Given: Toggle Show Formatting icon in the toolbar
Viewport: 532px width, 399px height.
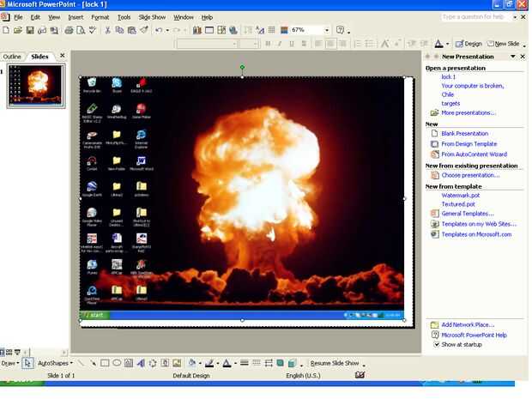Looking at the screenshot, I should [x=260, y=30].
